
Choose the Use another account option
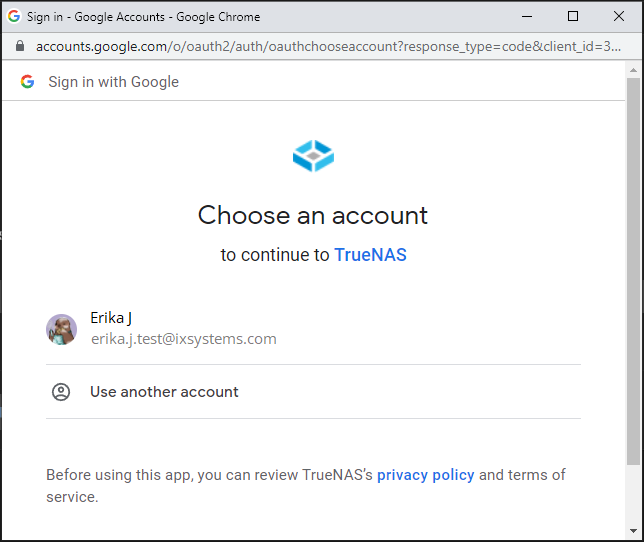(164, 392)
